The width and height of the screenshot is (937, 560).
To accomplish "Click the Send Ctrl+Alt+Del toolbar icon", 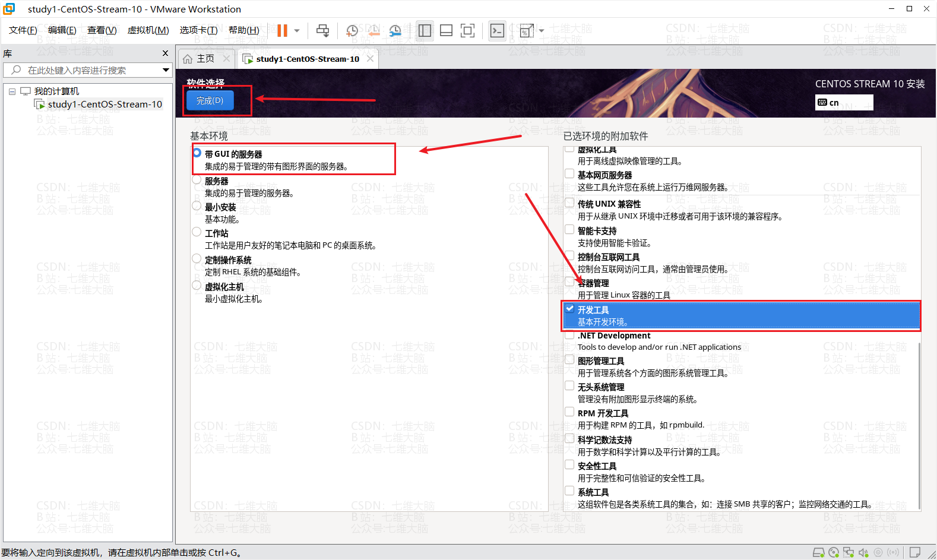I will 323,30.
